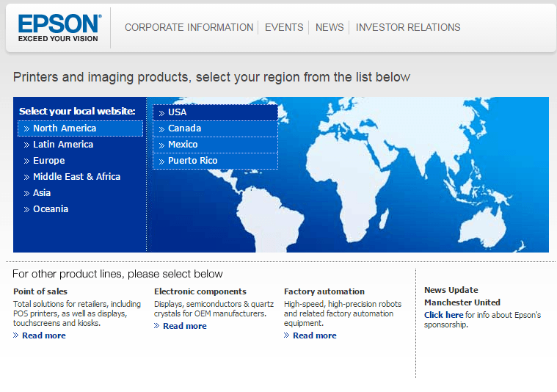The image size is (557, 392).
Task: Click chevron icon next to Latin America
Action: pos(26,145)
